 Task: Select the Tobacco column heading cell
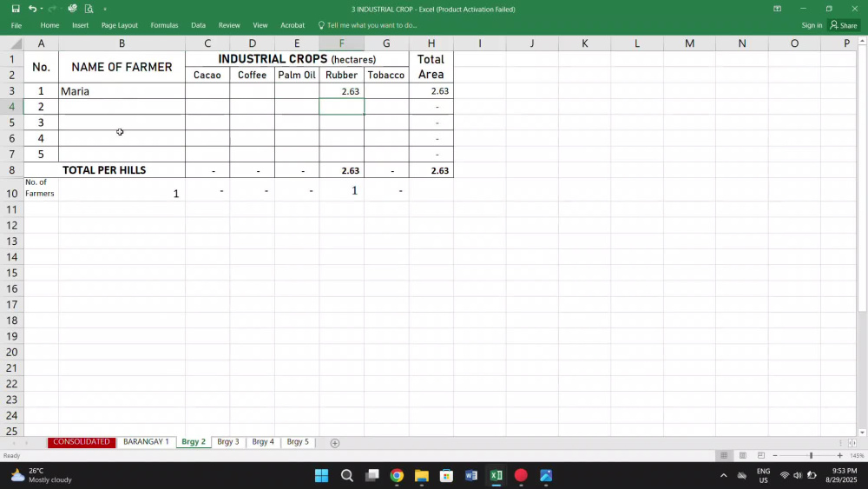click(x=386, y=76)
